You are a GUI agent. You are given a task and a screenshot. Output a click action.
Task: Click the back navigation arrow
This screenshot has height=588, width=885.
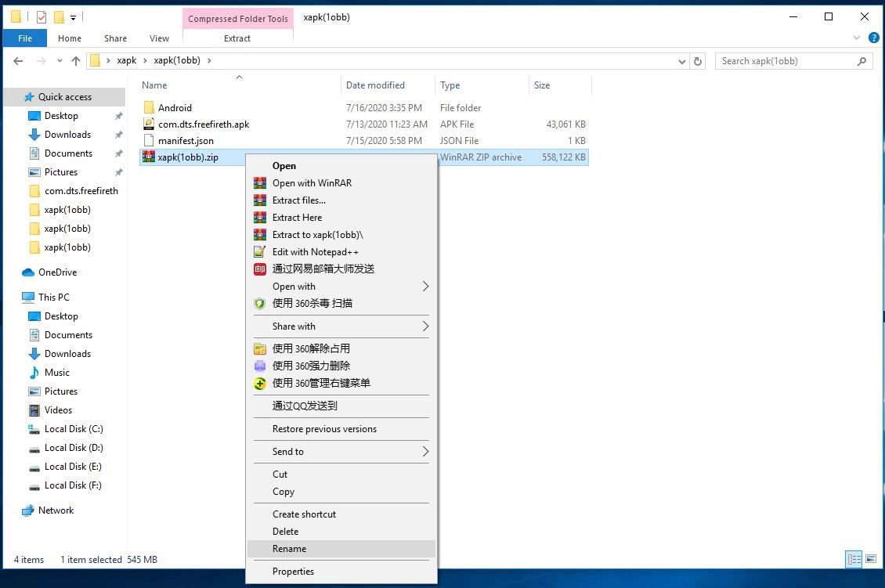(17, 60)
